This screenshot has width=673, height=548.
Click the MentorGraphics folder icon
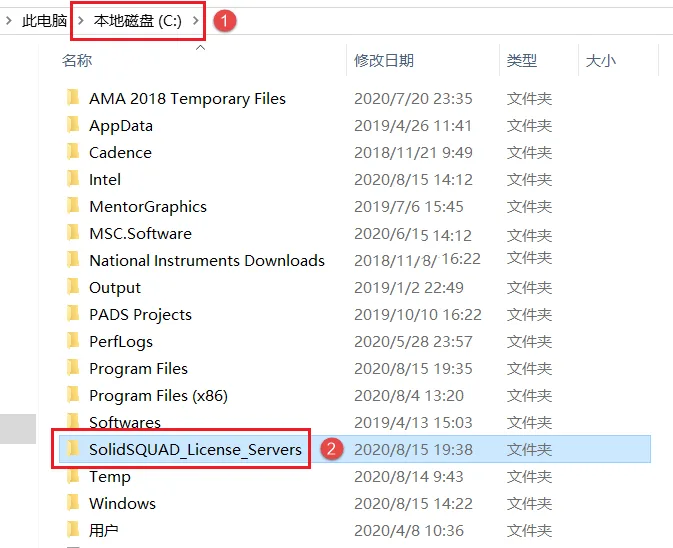pyautogui.click(x=73, y=206)
